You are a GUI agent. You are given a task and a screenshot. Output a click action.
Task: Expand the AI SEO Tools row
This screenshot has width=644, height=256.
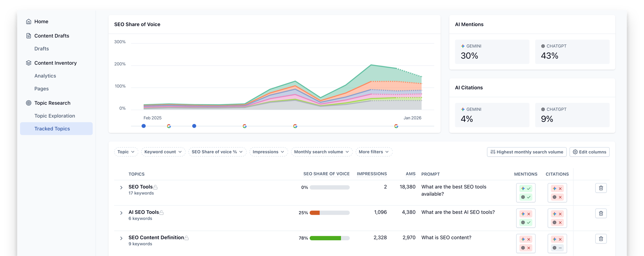coord(121,213)
